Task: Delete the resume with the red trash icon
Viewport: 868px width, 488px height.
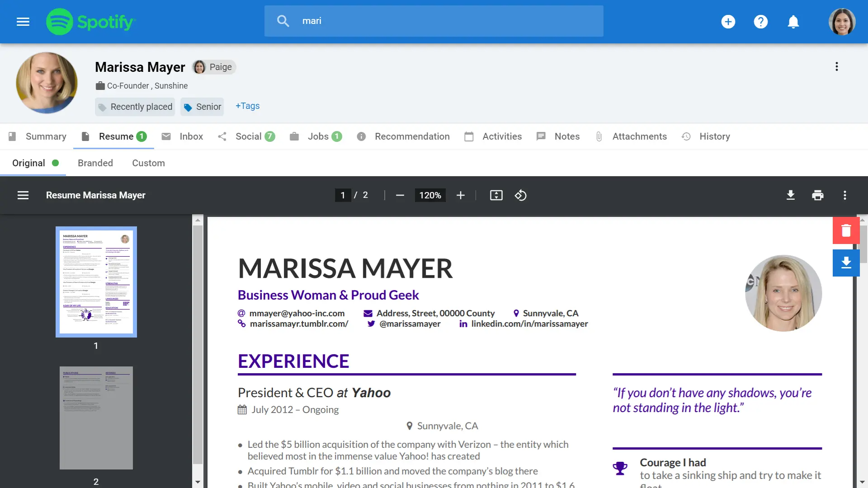Action: coord(846,230)
